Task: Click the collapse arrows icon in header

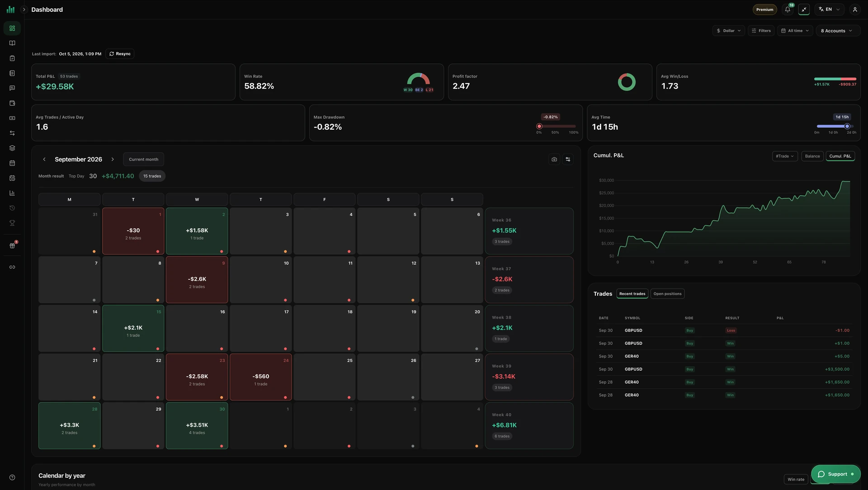Action: [804, 9]
